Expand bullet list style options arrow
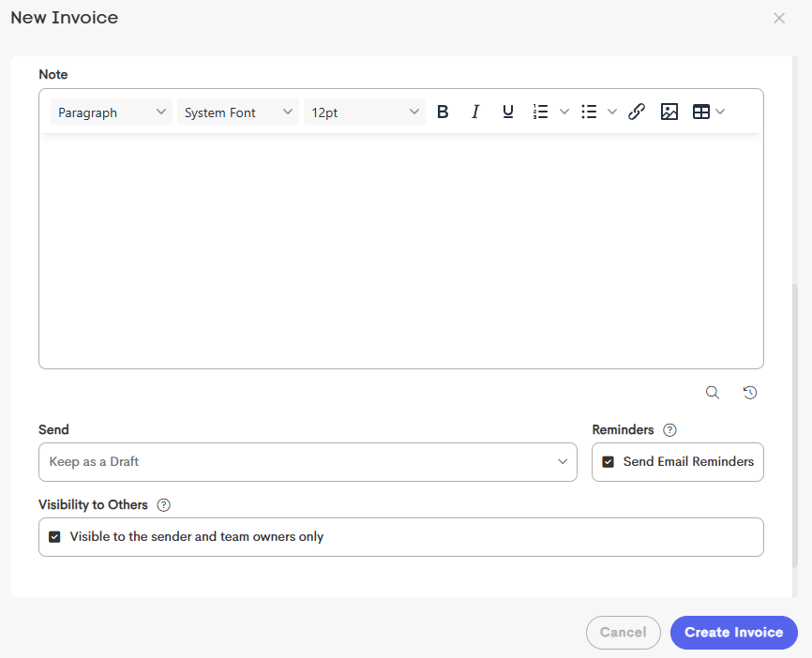 (x=612, y=112)
